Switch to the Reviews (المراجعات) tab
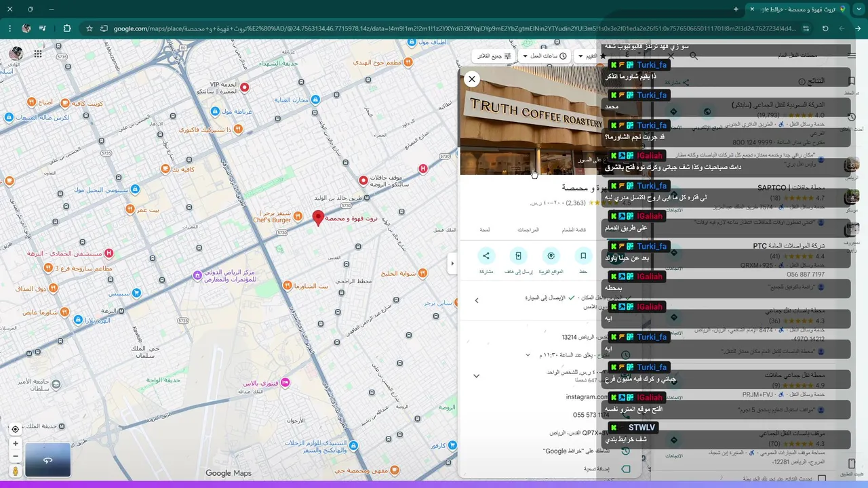868x488 pixels. click(x=528, y=230)
